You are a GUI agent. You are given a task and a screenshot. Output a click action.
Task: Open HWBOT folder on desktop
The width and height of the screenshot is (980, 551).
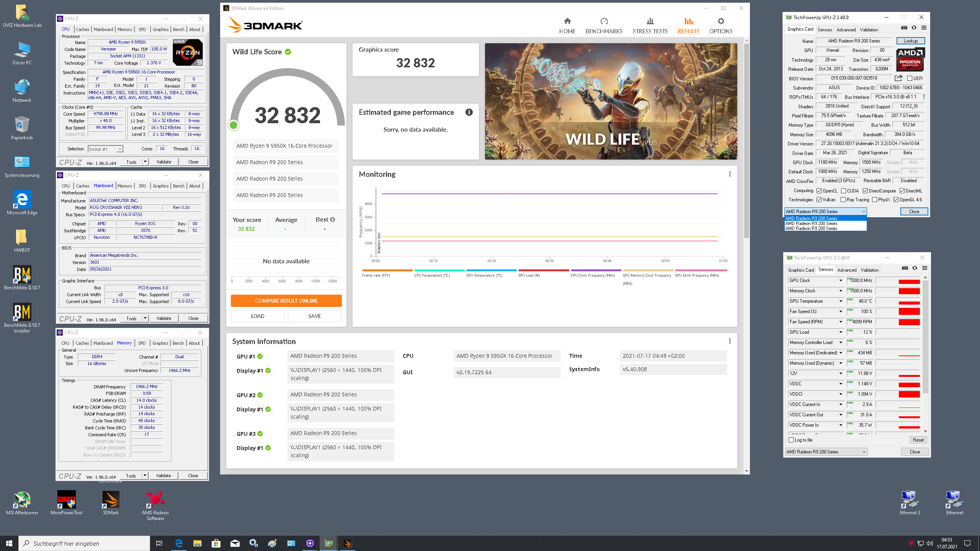(22, 240)
